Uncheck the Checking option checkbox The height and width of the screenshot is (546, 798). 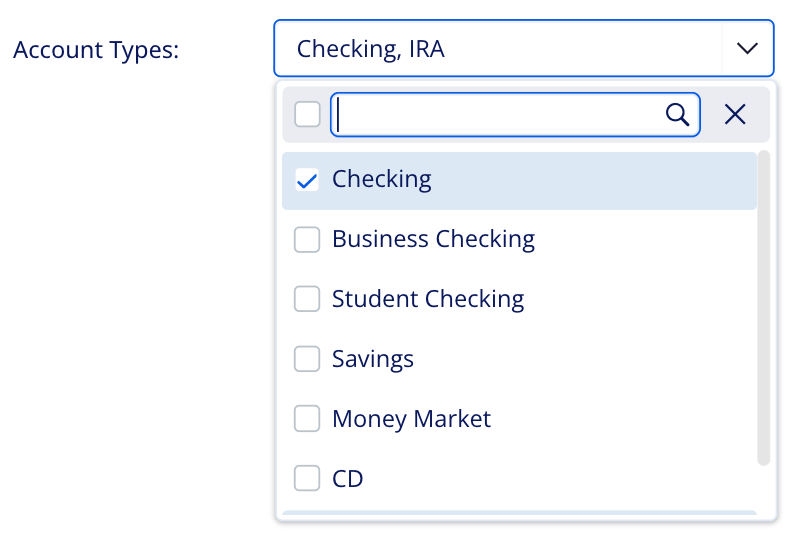[307, 180]
